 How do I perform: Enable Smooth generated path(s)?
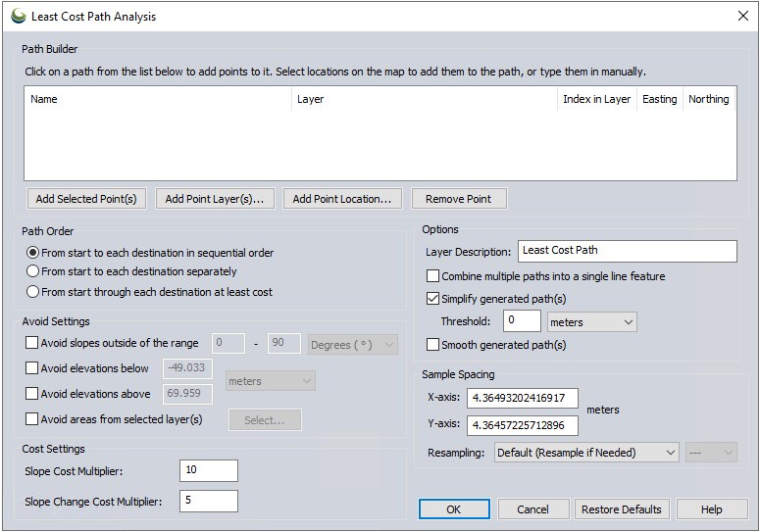(x=433, y=345)
